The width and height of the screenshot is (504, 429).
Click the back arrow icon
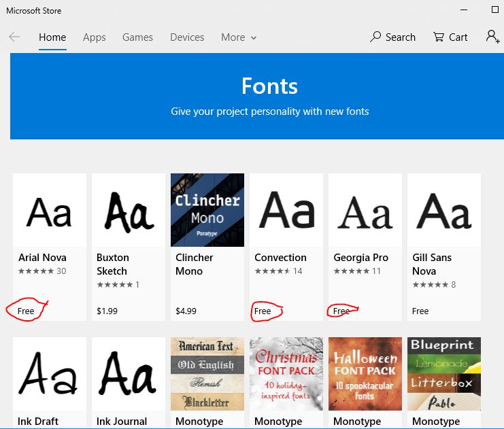coord(14,37)
